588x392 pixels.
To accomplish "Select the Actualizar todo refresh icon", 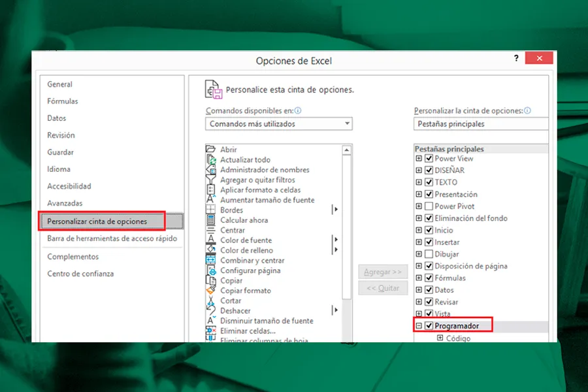I will (211, 160).
